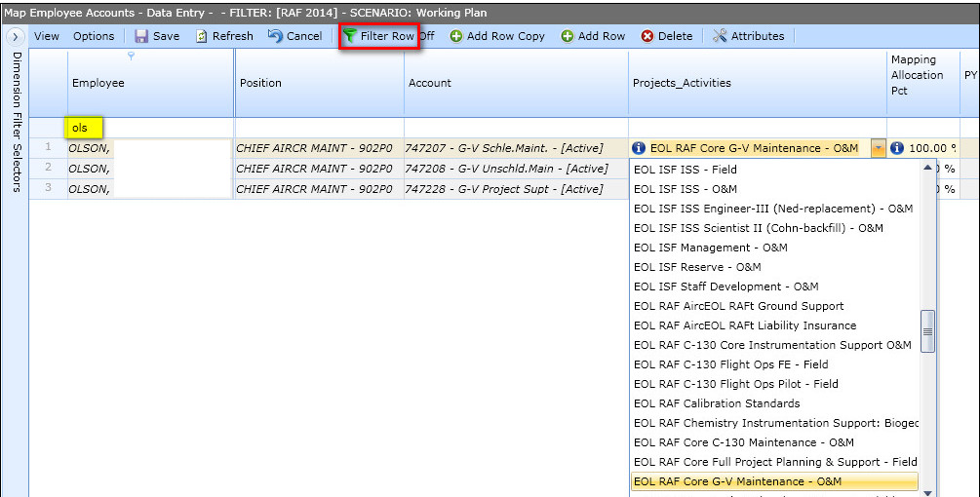
Task: Select highlighted 'EOL RAF Core G-V Maintenance - O&M' list item
Action: coord(775,481)
